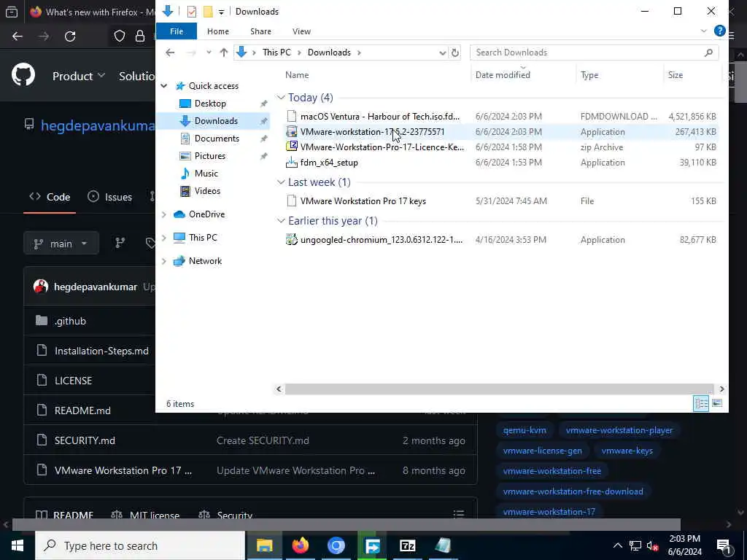Image resolution: width=747 pixels, height=560 pixels.
Task: Sort files by Size column header
Action: [675, 75]
